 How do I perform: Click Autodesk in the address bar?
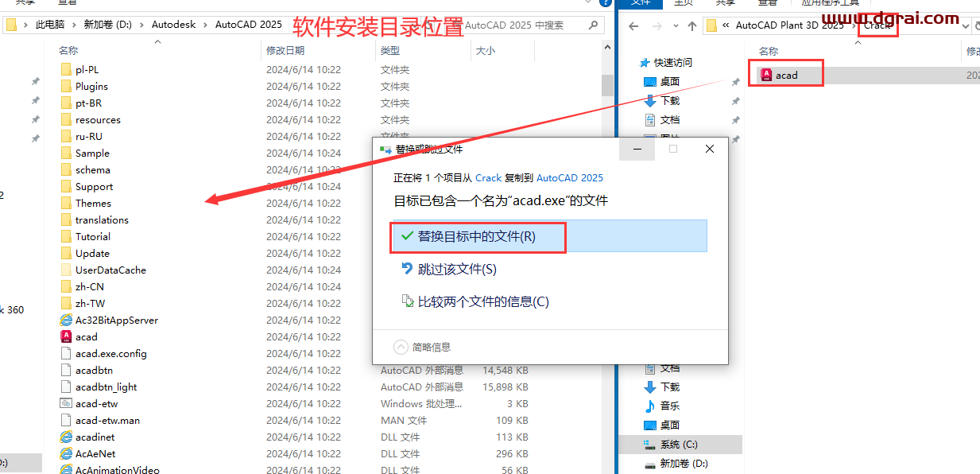coord(174,25)
